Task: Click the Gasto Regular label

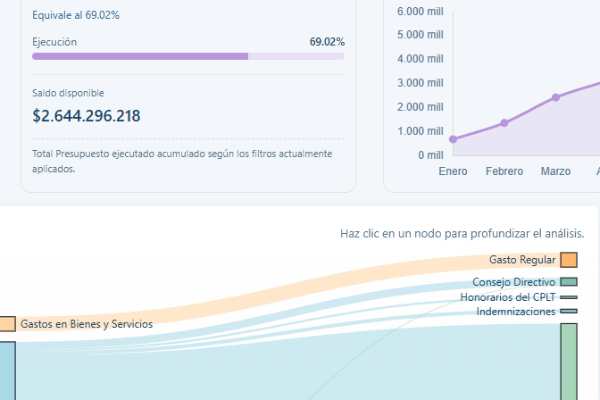Action: 522,260
